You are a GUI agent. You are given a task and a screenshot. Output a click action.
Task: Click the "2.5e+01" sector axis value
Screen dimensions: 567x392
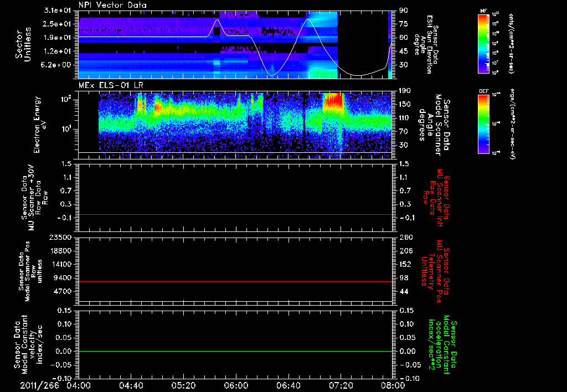click(x=58, y=24)
